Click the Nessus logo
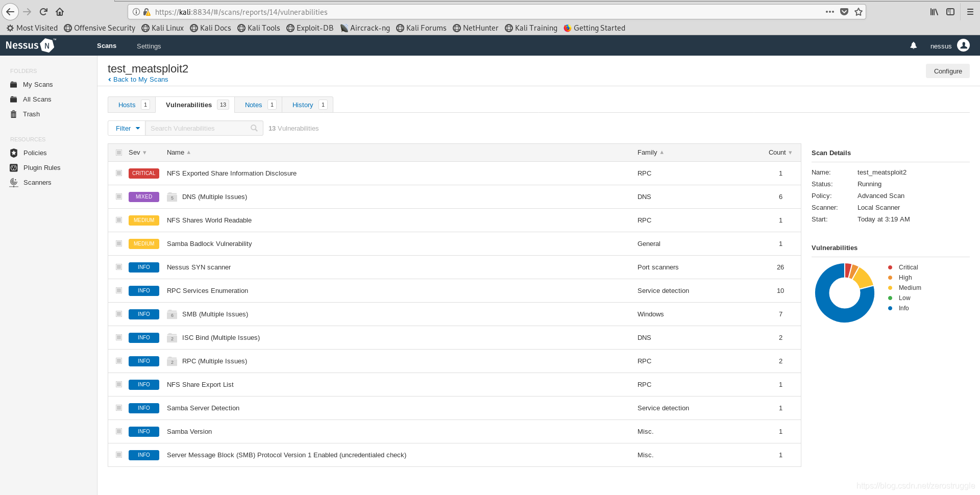The height and width of the screenshot is (495, 980). tap(31, 45)
